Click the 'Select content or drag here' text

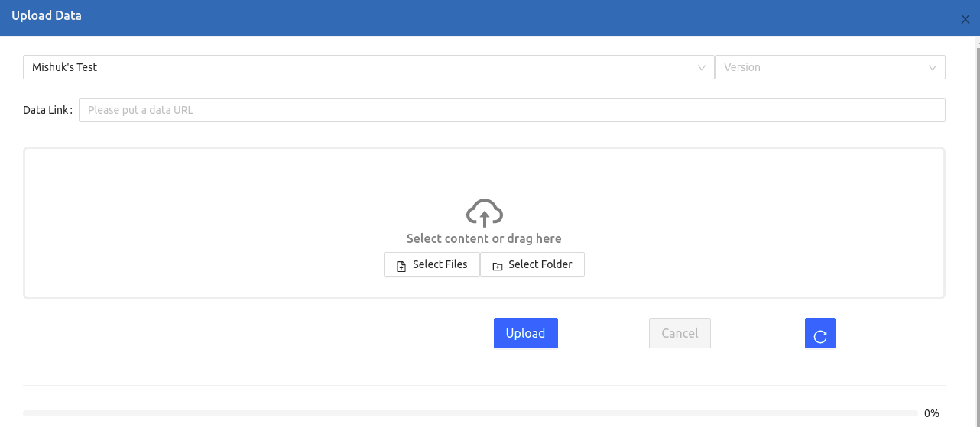point(484,238)
